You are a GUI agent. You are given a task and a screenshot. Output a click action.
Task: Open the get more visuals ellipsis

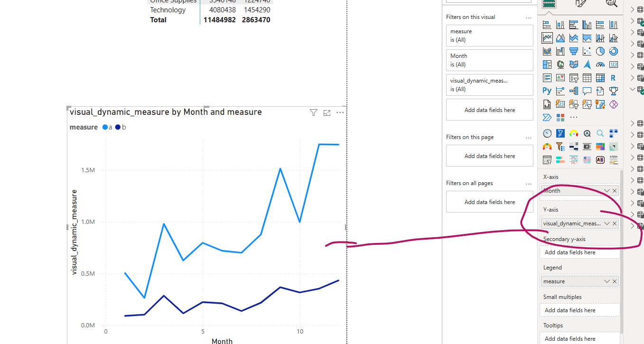[574, 117]
